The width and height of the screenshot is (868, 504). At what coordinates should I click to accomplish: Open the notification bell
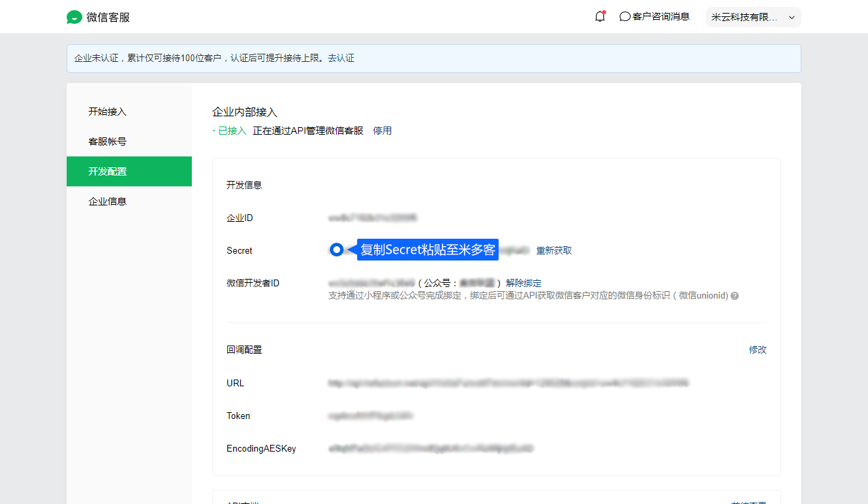599,17
